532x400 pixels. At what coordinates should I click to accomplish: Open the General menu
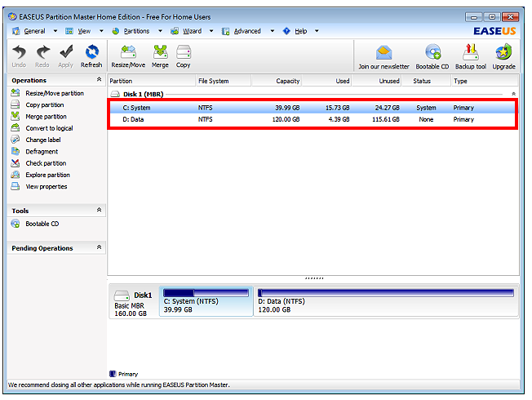(x=34, y=31)
